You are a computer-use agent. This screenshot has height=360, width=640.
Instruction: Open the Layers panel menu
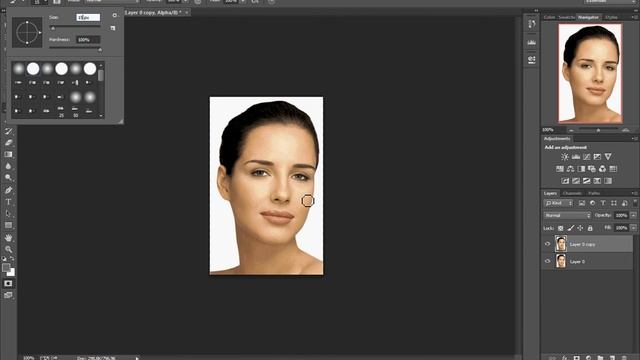click(x=635, y=193)
